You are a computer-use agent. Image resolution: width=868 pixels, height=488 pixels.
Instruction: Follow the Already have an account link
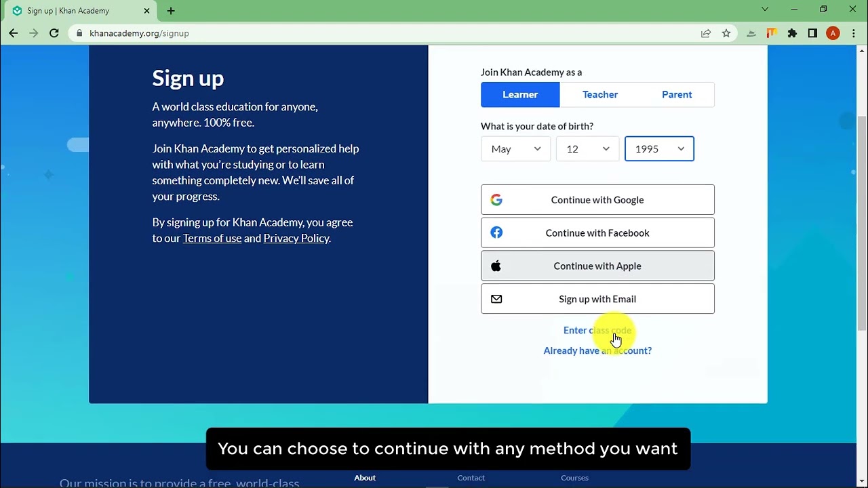597,350
